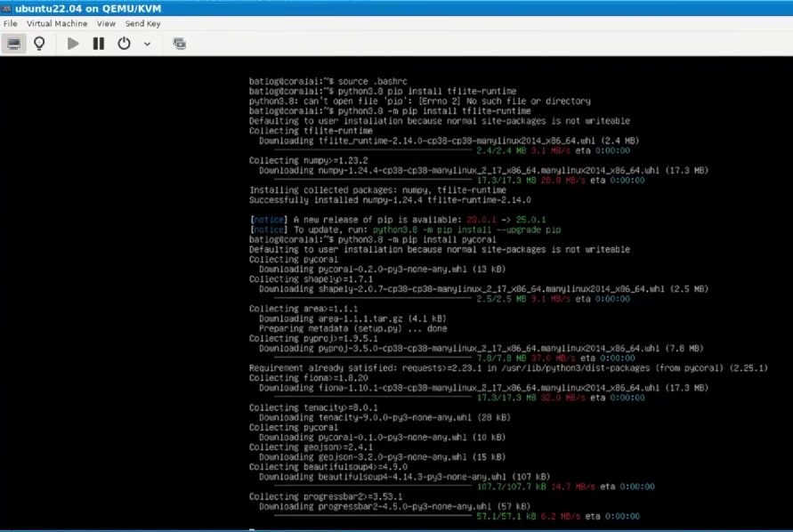Image resolution: width=793 pixels, height=532 pixels.
Task: Open the VM snapshots manager icon
Action: [x=179, y=44]
